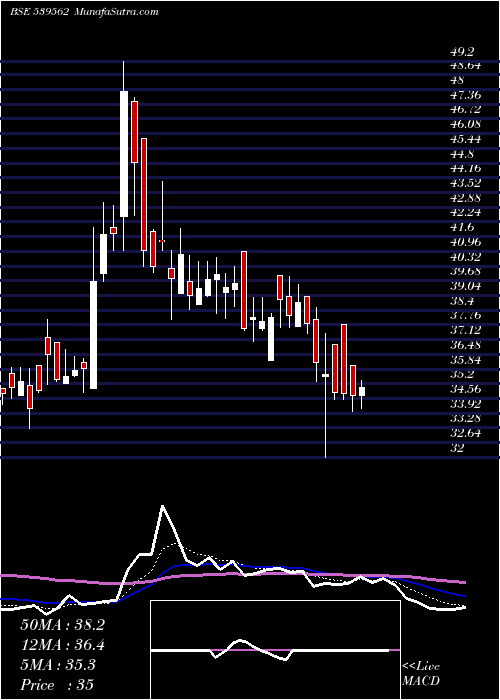The width and height of the screenshot is (500, 700).
Task: Click the 50MA : 38.2 indicator readout
Action: (x=62, y=625)
